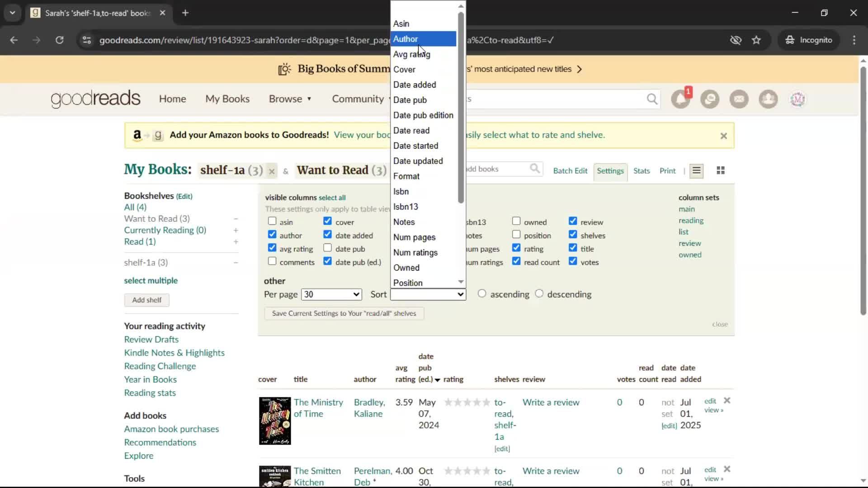Close the Sarah's shelf-1a tab
Viewport: 868px width, 488px height.
162,13
